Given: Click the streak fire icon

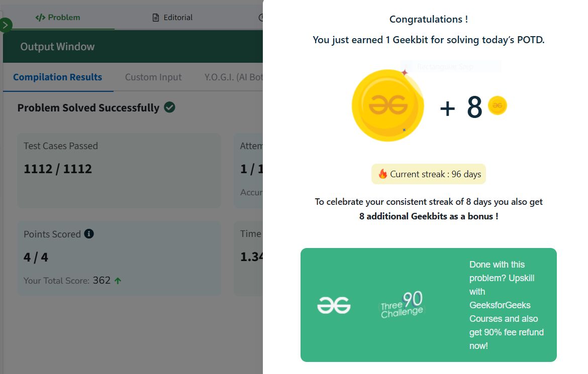Looking at the screenshot, I should click(382, 174).
